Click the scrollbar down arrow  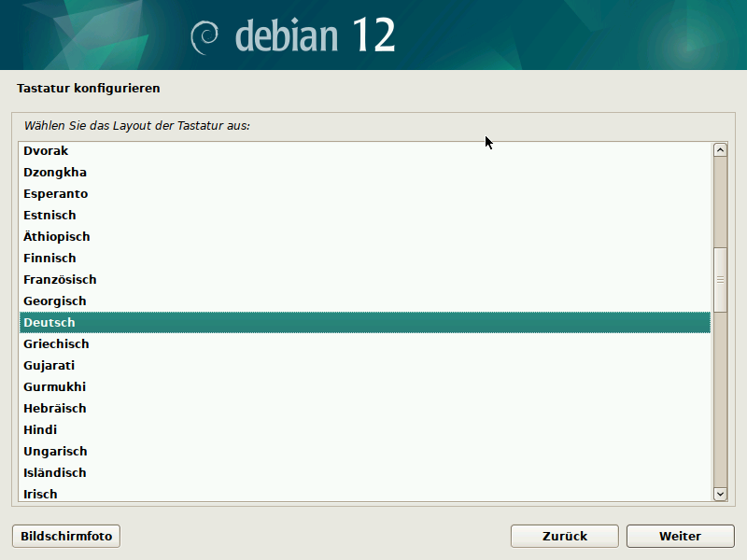pos(720,494)
